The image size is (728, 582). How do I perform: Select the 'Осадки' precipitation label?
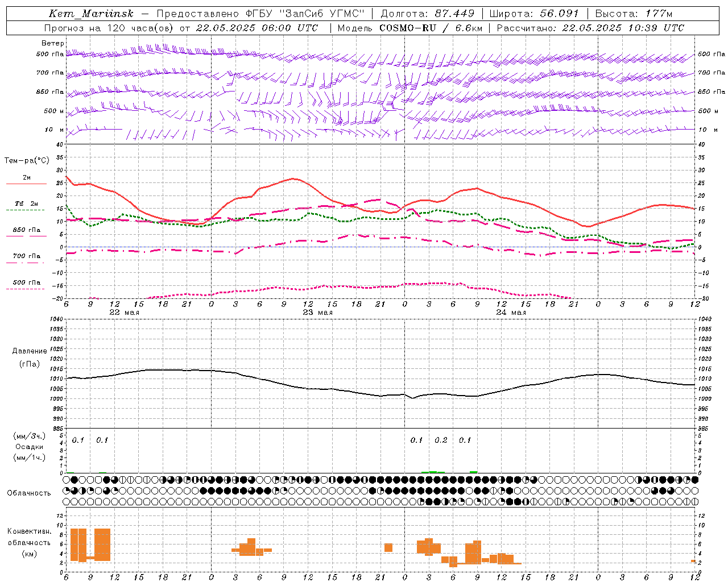pyautogui.click(x=30, y=447)
